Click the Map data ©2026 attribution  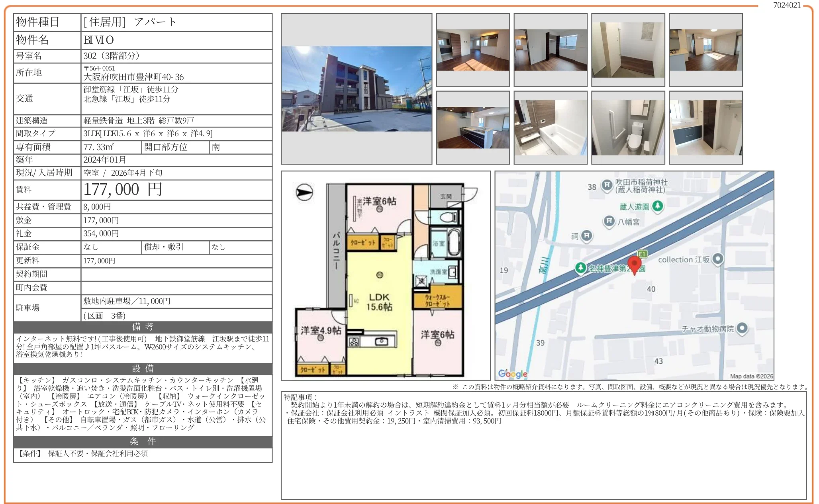(x=751, y=376)
